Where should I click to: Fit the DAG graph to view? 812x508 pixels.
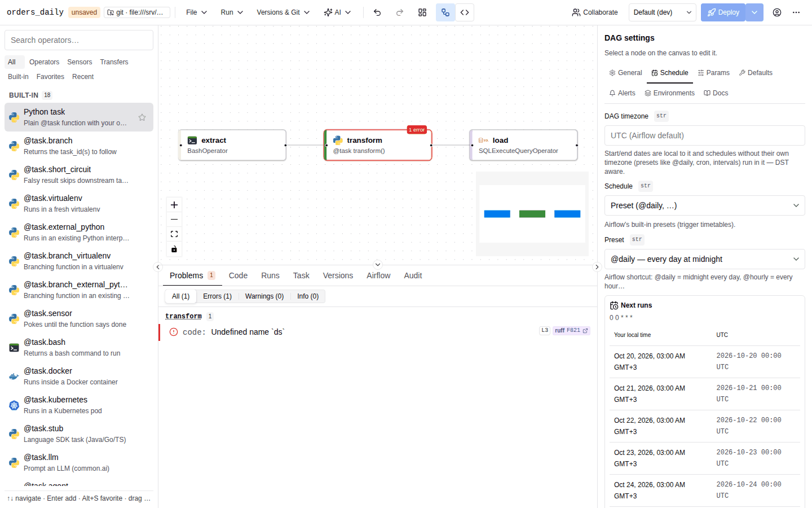pyautogui.click(x=174, y=234)
